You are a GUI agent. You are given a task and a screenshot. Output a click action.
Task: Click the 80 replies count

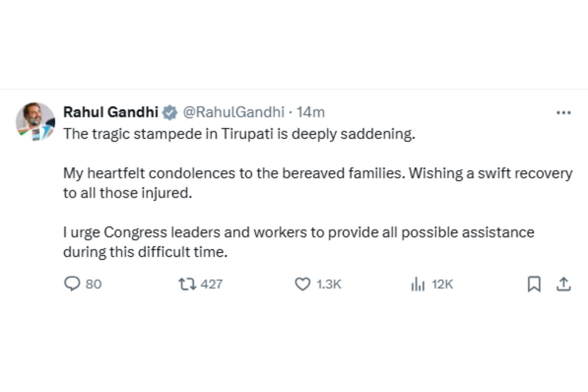[x=94, y=284]
